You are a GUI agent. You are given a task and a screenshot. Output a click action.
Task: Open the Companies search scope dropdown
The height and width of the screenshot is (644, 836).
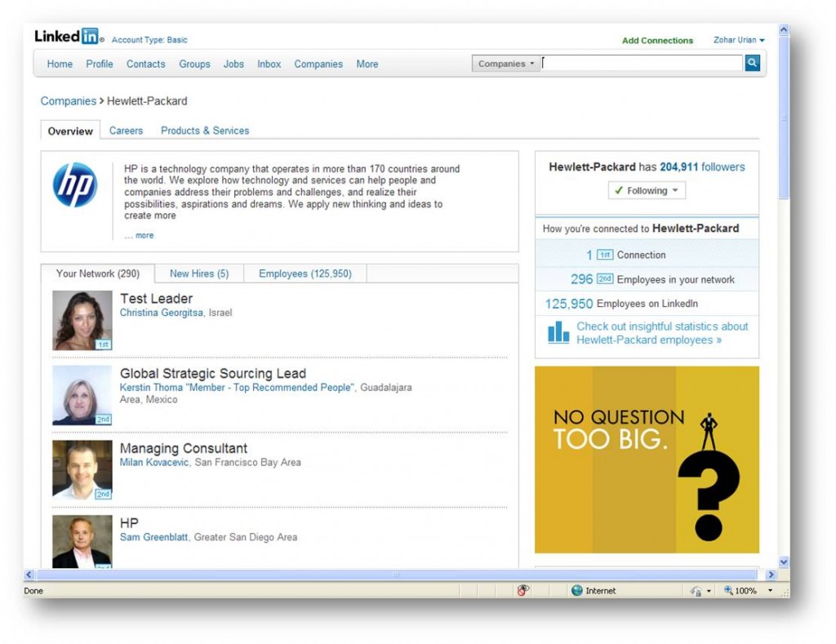pyautogui.click(x=505, y=64)
